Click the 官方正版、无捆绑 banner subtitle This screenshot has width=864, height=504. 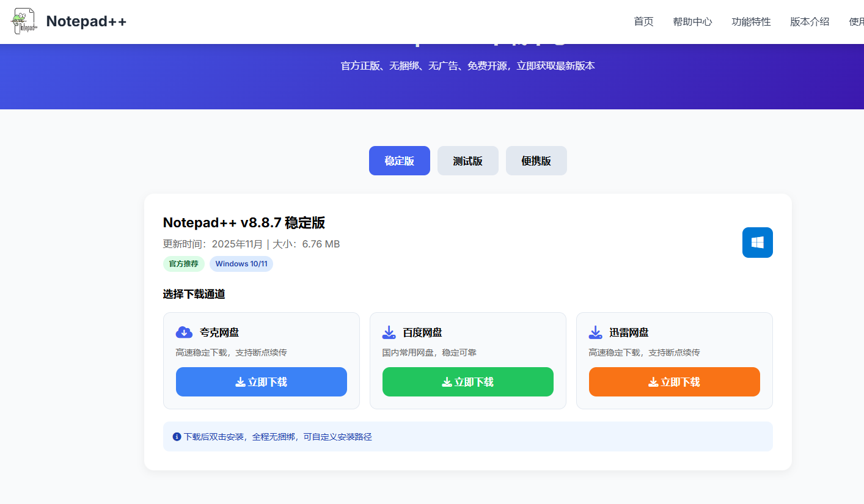(467, 65)
